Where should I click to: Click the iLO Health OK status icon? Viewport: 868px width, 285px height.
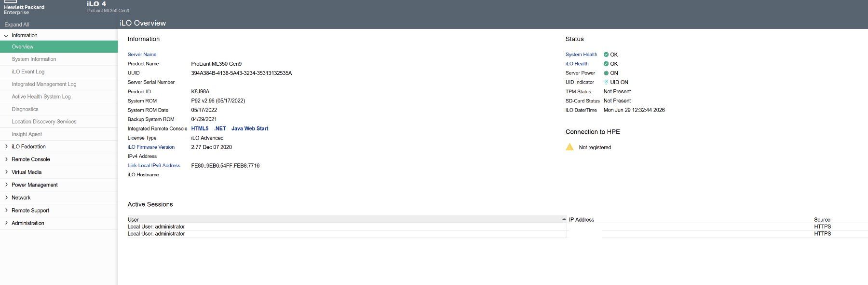[606, 64]
